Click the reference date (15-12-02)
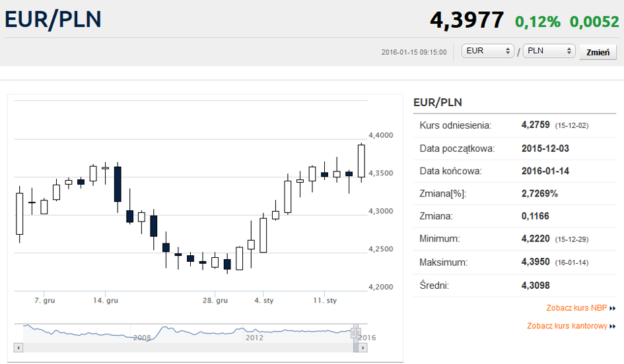The image size is (624, 364). point(571,125)
